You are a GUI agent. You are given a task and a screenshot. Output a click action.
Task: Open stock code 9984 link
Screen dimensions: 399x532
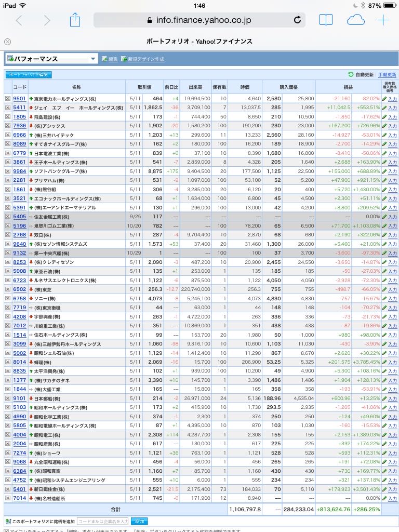(x=19, y=171)
